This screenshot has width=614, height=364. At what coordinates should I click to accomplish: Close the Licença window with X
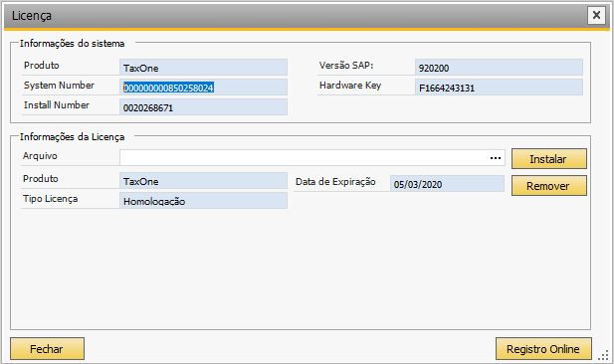click(596, 15)
